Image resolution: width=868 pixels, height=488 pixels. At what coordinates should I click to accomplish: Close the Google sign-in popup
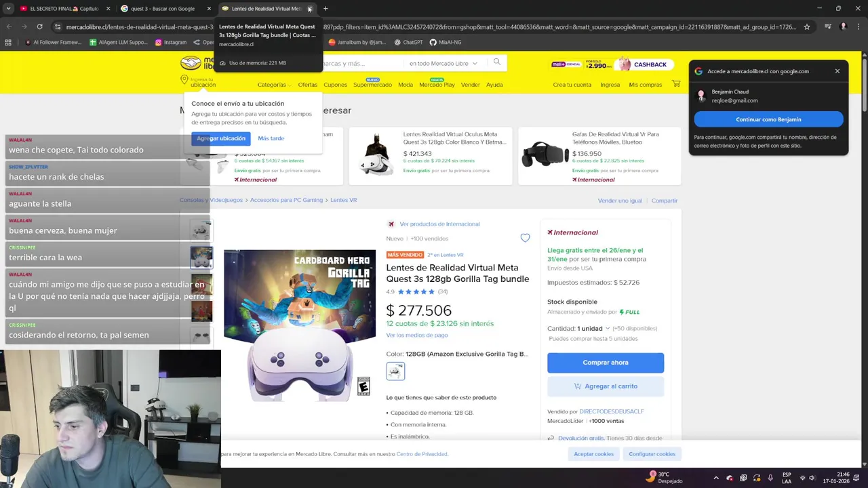(x=837, y=70)
